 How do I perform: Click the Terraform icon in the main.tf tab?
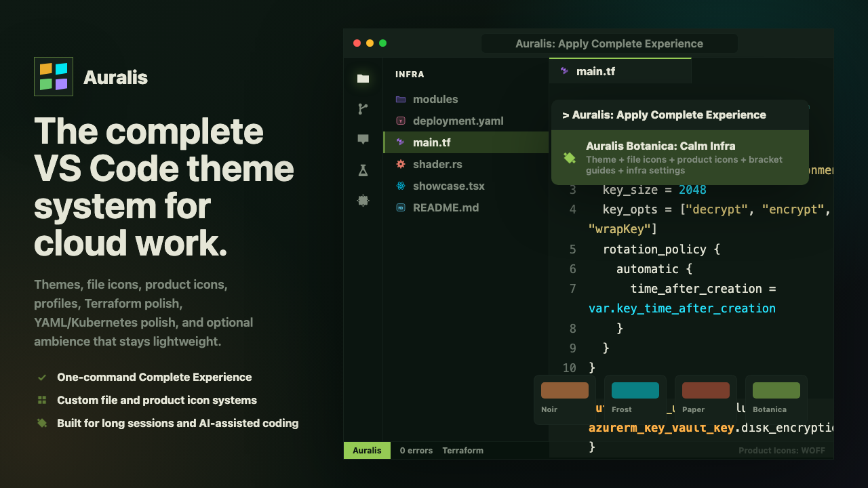(564, 70)
